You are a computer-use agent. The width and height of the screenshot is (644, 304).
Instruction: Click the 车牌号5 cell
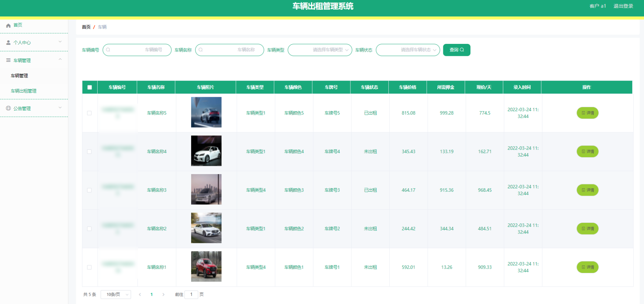(x=332, y=113)
